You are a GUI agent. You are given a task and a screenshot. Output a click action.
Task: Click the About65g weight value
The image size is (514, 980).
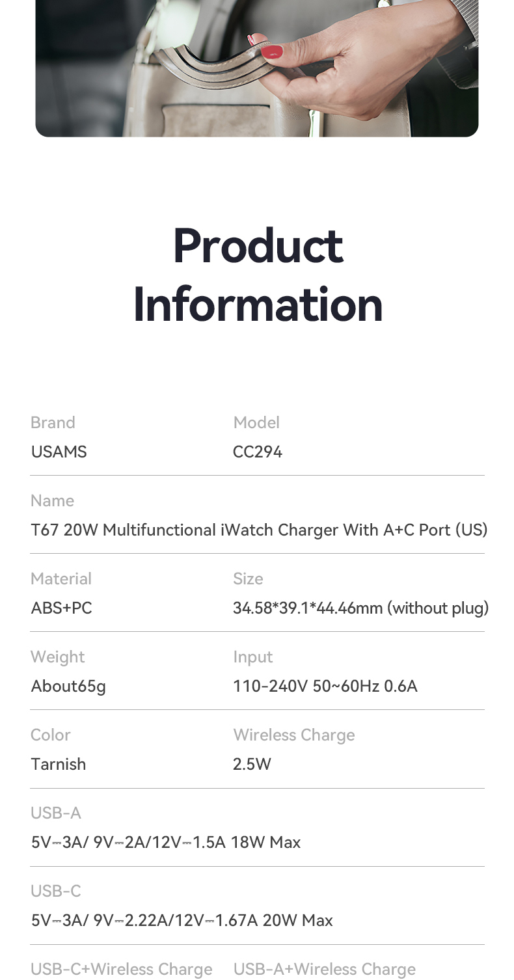pyautogui.click(x=68, y=687)
